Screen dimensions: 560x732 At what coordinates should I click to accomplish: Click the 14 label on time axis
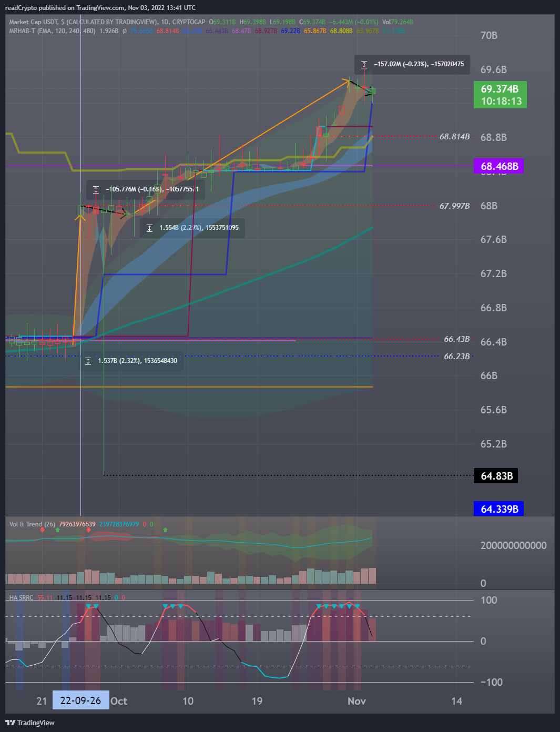[457, 701]
